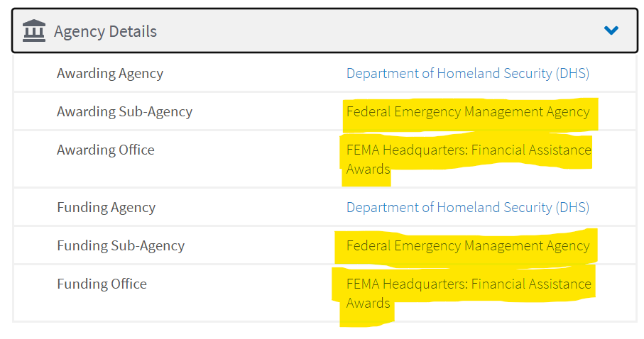Open the Awarding Agency Department of Homeland Security link
The image size is (644, 339).
click(x=468, y=73)
